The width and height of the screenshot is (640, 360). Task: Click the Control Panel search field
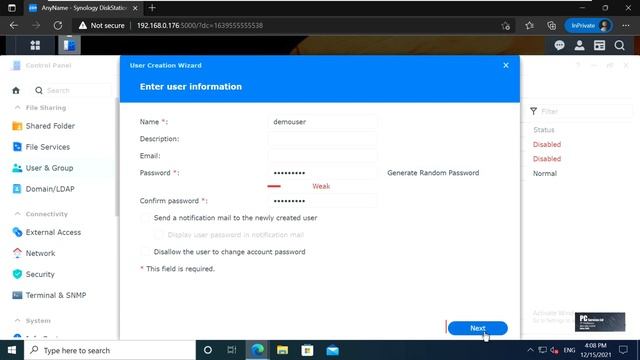click(72, 91)
